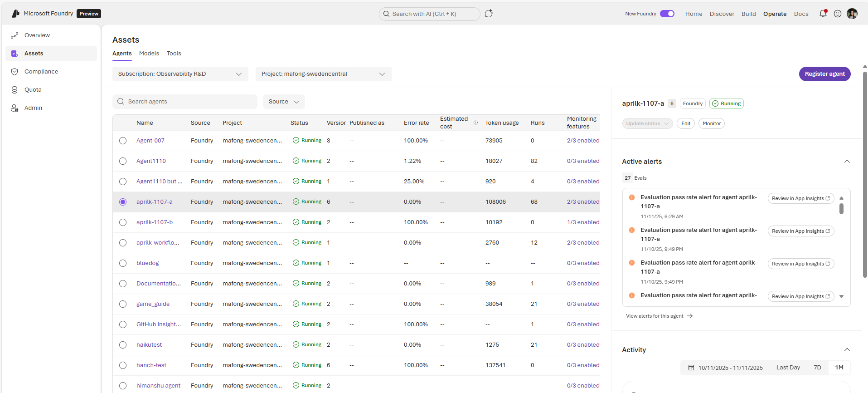The height and width of the screenshot is (393, 868).
Task: Click the Register agent button
Action: click(824, 74)
